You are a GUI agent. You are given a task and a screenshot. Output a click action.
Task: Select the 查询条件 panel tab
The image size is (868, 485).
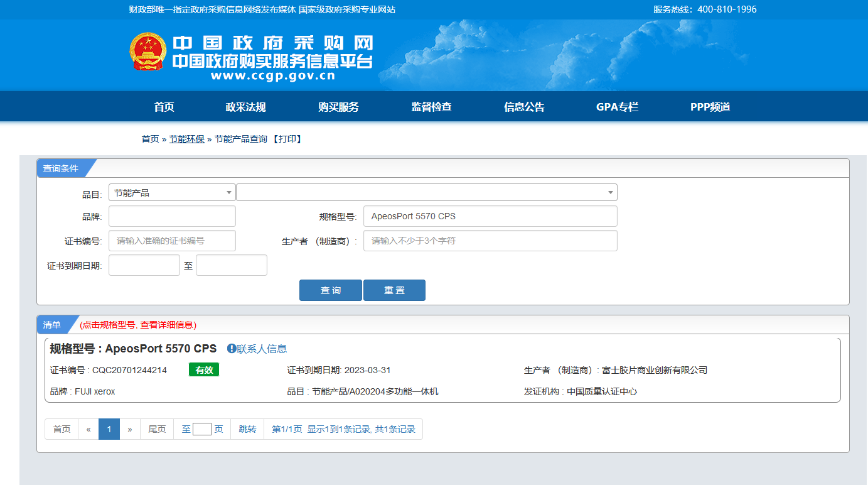pos(61,168)
